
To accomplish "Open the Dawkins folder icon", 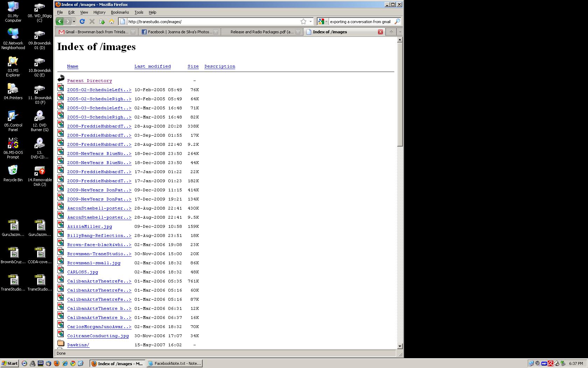I will coord(61,343).
